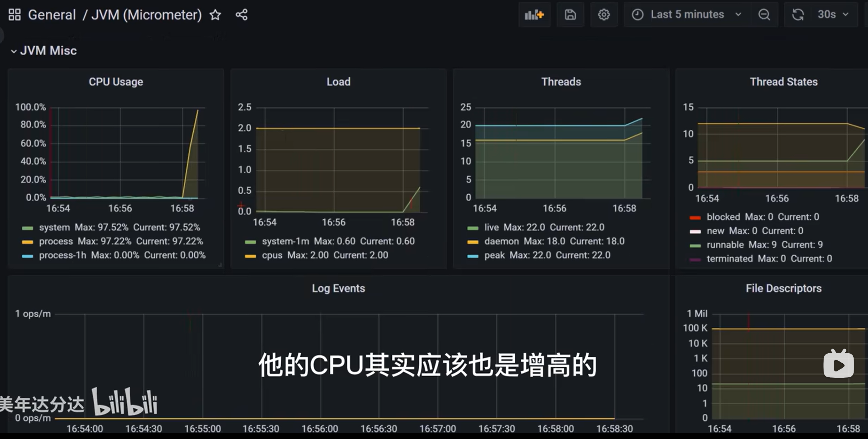
Task: Star the JVM (Micrometer) dashboard
Action: [215, 14]
